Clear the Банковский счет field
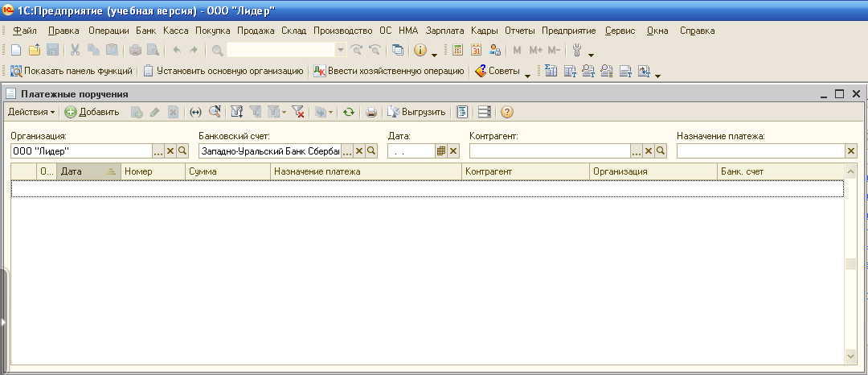 (359, 150)
